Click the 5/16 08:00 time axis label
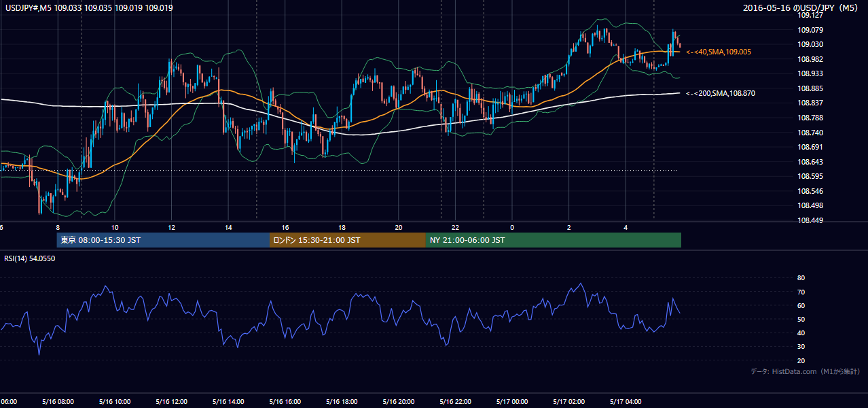 pos(57,401)
